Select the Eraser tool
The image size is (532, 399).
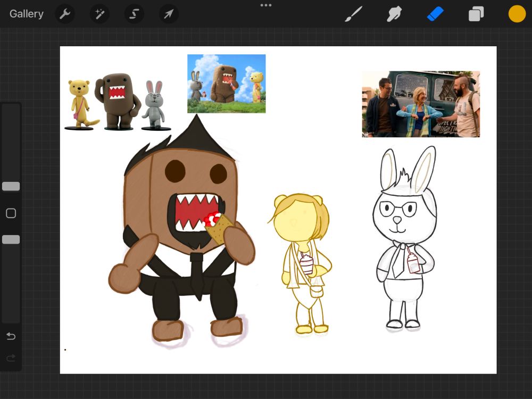pos(435,14)
